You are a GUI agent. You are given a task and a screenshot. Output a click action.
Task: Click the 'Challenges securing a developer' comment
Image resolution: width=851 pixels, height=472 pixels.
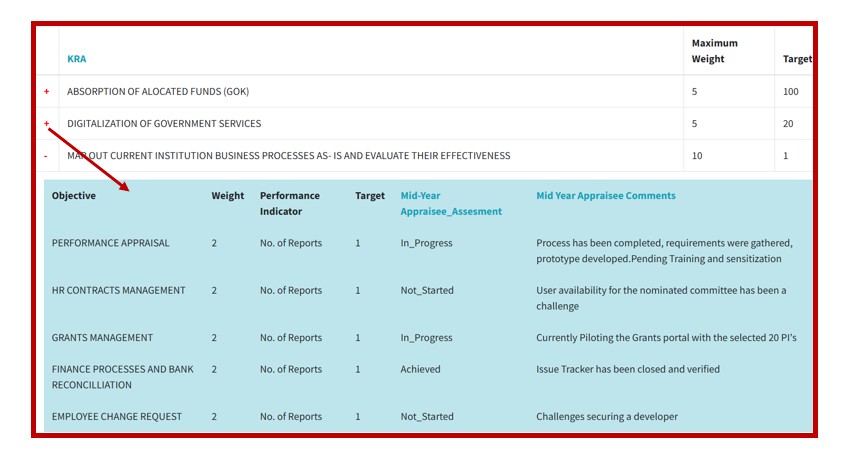[x=606, y=417]
